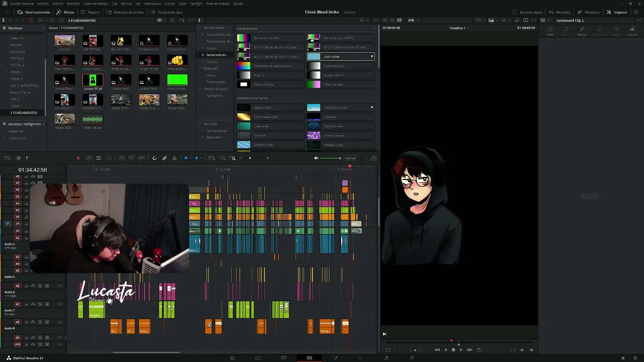The width and height of the screenshot is (644, 362).
Task: Solo track A7 with S button
Action: point(40,304)
